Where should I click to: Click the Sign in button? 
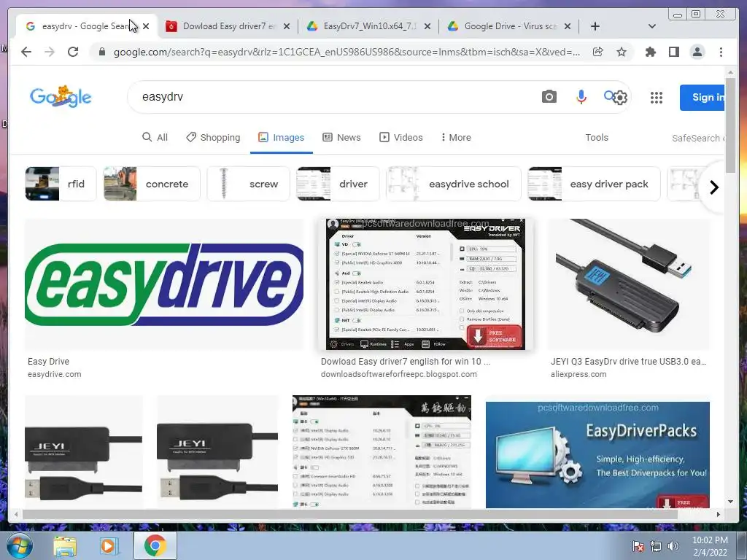[x=703, y=97]
